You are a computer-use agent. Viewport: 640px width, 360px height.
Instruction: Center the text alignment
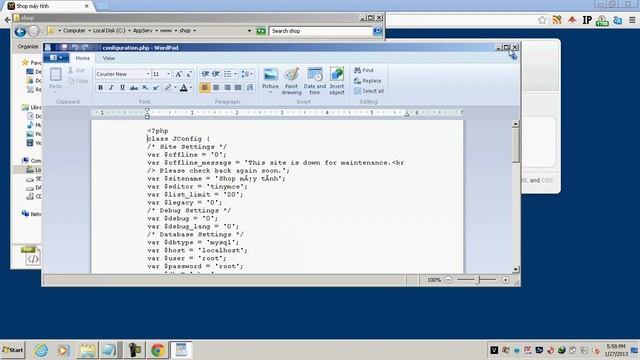[x=216, y=87]
